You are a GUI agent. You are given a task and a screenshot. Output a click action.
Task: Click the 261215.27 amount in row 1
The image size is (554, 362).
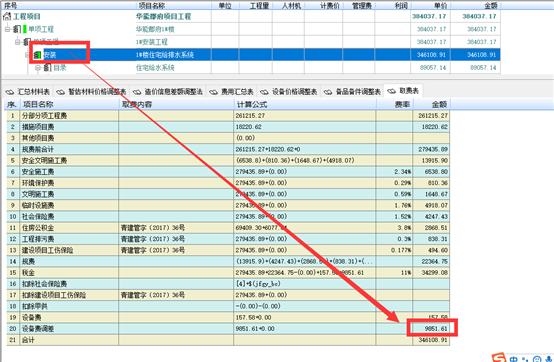(433, 115)
